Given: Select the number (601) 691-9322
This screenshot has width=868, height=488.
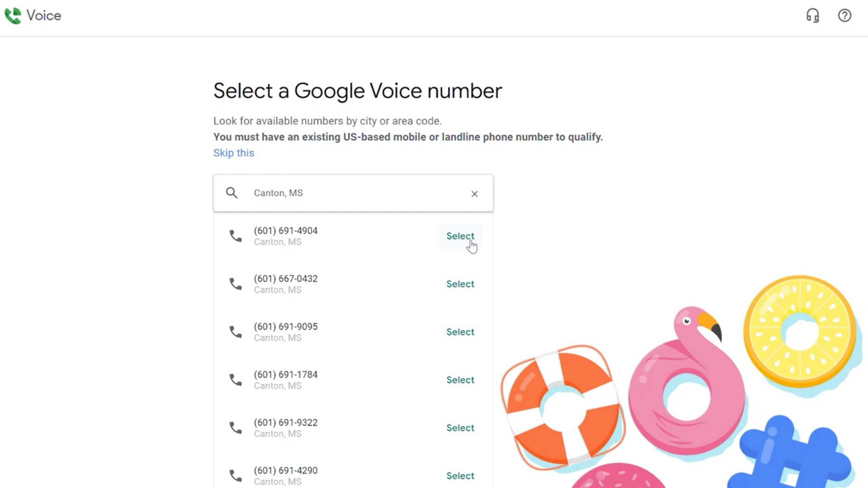Looking at the screenshot, I should coord(460,427).
